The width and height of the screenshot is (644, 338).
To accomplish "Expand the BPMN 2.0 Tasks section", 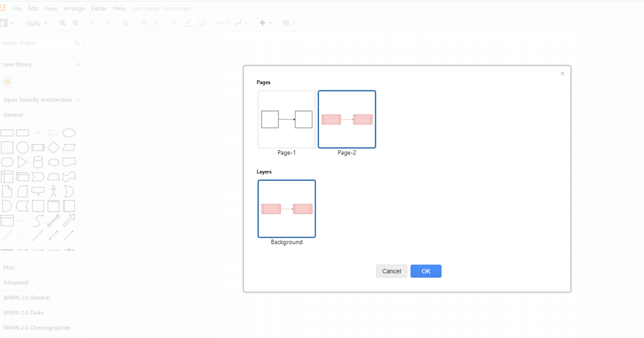I will (x=23, y=312).
